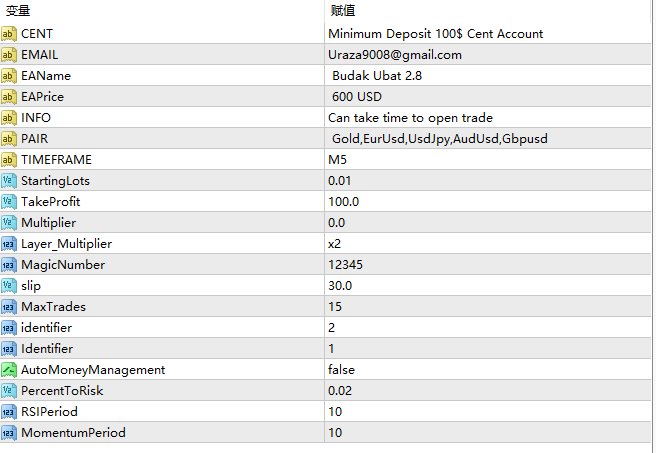
Task: Click the EMAIL value Uraza9008@gmail.com
Action: point(394,55)
